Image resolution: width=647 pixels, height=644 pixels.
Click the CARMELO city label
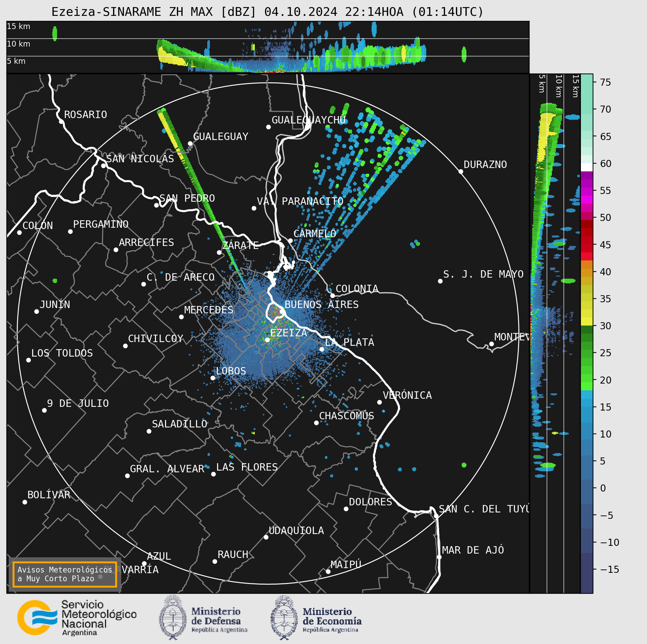click(315, 234)
